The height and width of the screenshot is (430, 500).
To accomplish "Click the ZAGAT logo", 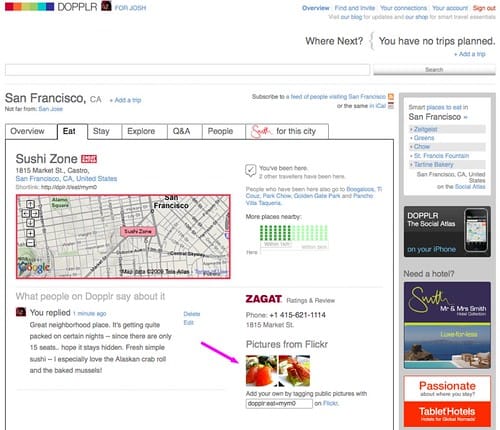I will pyautogui.click(x=264, y=299).
